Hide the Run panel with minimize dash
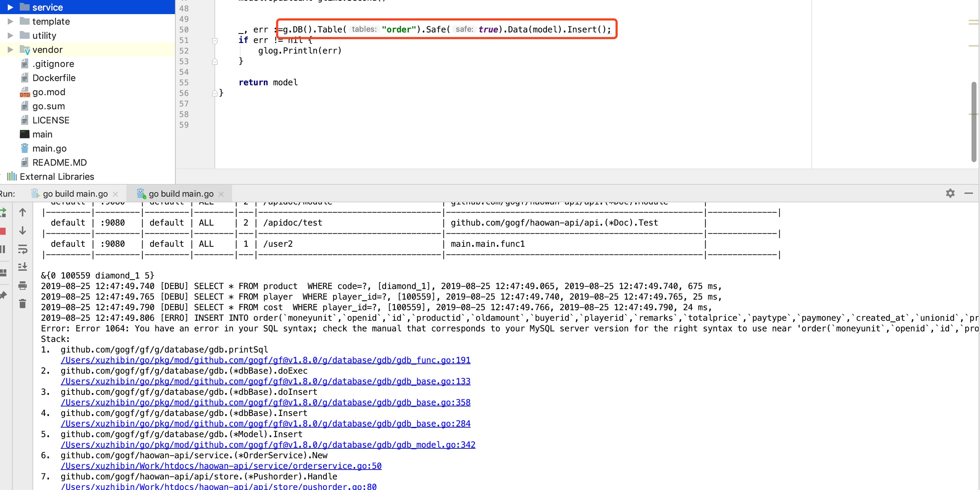 point(968,193)
